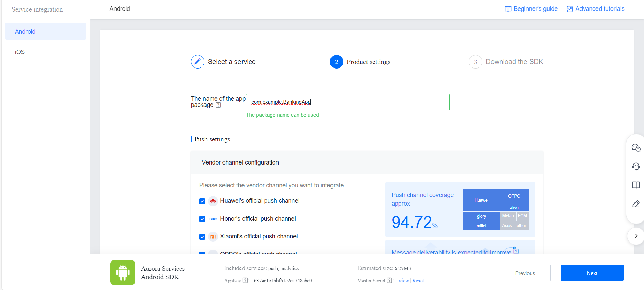The height and width of the screenshot is (290, 644).
Task: Click the AppKey value 637ac1e1bbf61c2ca748ebe0
Action: tap(283, 281)
